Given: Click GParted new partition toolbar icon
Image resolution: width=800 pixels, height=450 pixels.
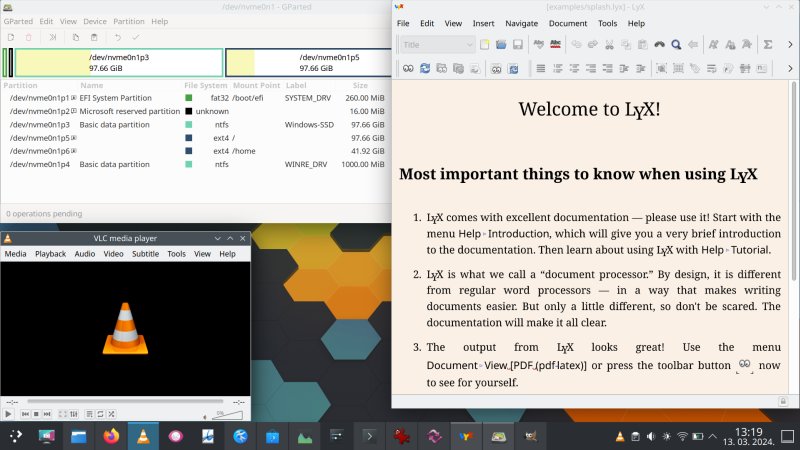Looking at the screenshot, I should click(x=11, y=37).
